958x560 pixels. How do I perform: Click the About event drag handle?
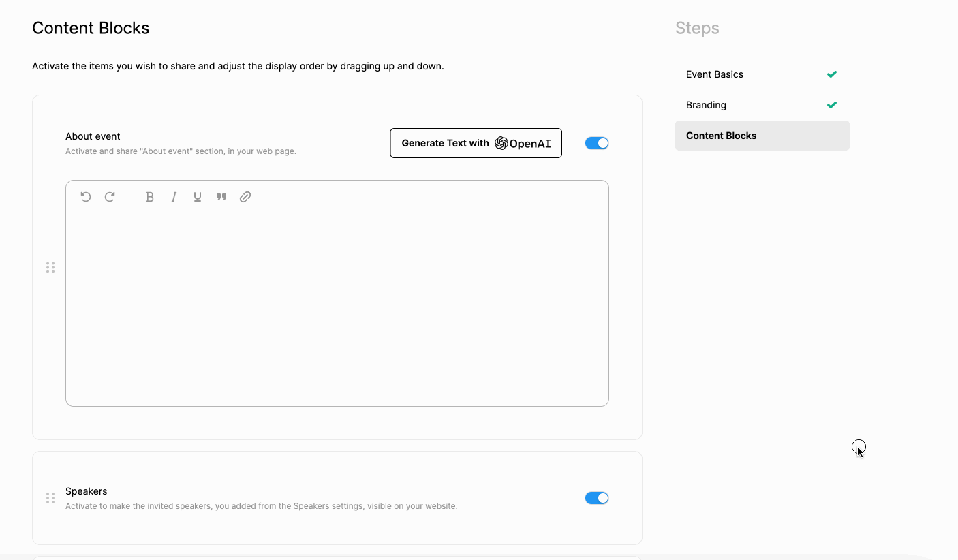point(50,267)
